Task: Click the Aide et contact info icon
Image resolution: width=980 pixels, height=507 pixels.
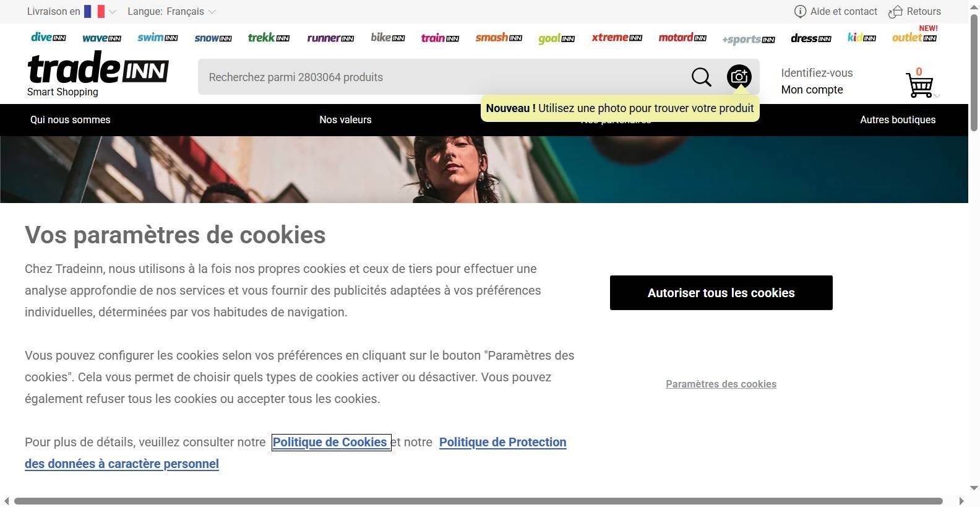Action: click(800, 11)
